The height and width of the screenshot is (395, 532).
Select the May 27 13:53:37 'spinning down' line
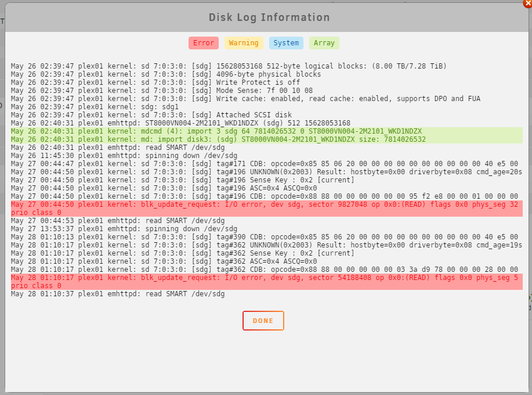(x=124, y=229)
